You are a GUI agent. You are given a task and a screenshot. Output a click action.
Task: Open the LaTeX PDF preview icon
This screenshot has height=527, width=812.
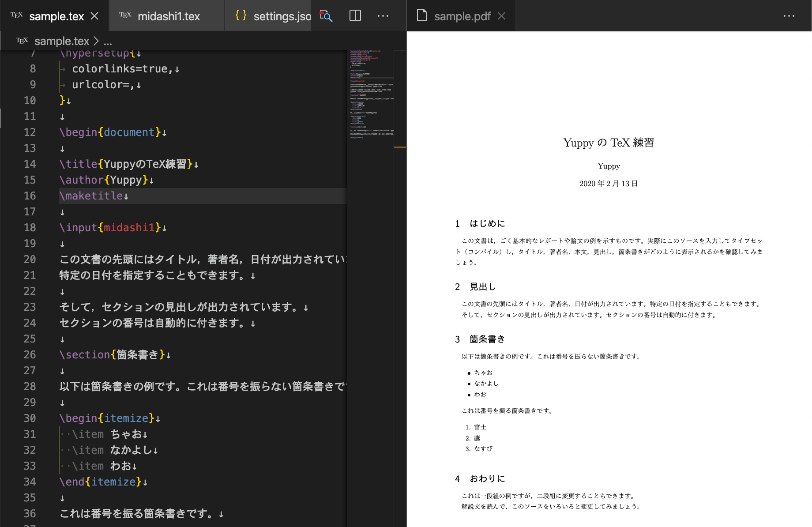coord(325,16)
